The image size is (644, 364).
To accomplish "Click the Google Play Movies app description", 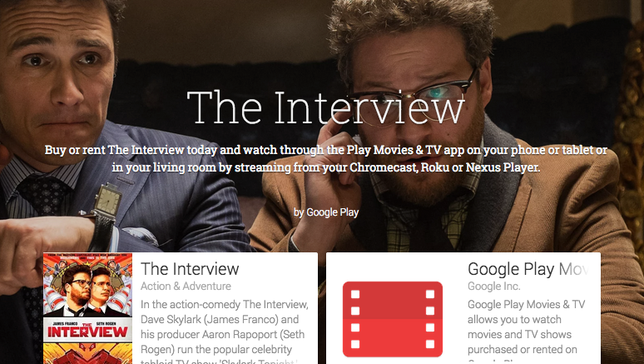I will [526, 331].
